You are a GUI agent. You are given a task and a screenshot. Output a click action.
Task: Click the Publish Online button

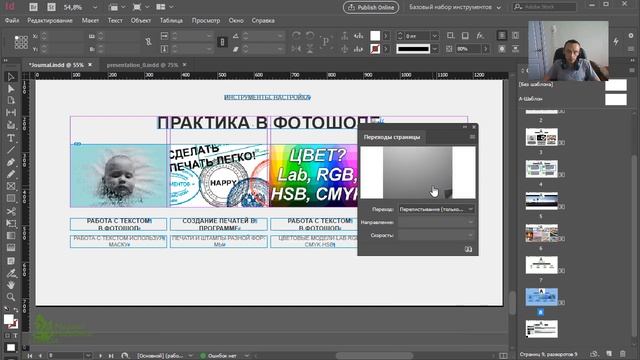[x=371, y=7]
